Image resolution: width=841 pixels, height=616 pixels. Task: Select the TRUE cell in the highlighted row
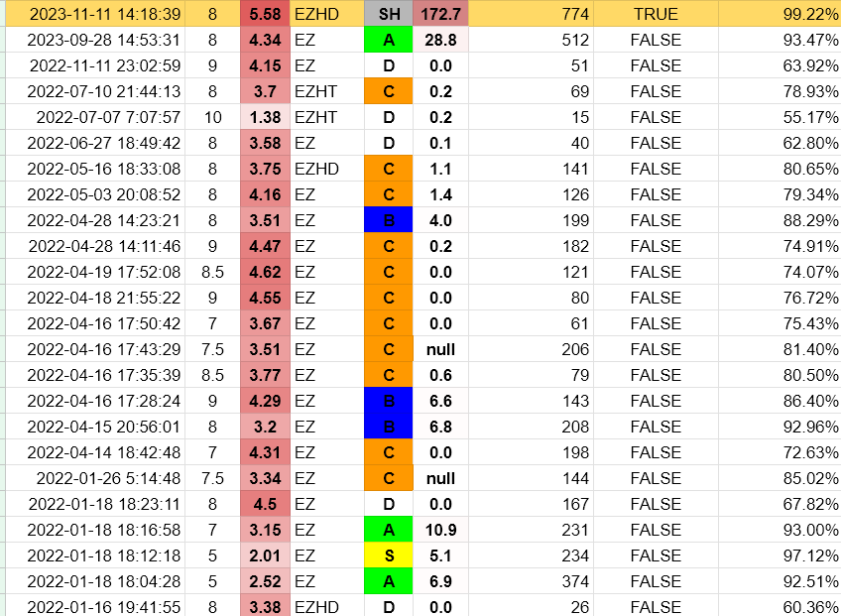pyautogui.click(x=655, y=14)
